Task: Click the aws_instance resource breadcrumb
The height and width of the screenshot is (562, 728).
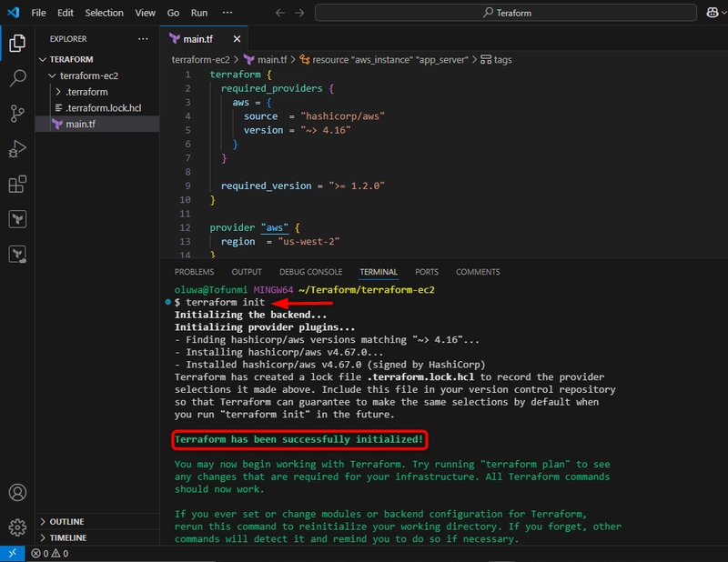Action: [x=384, y=60]
